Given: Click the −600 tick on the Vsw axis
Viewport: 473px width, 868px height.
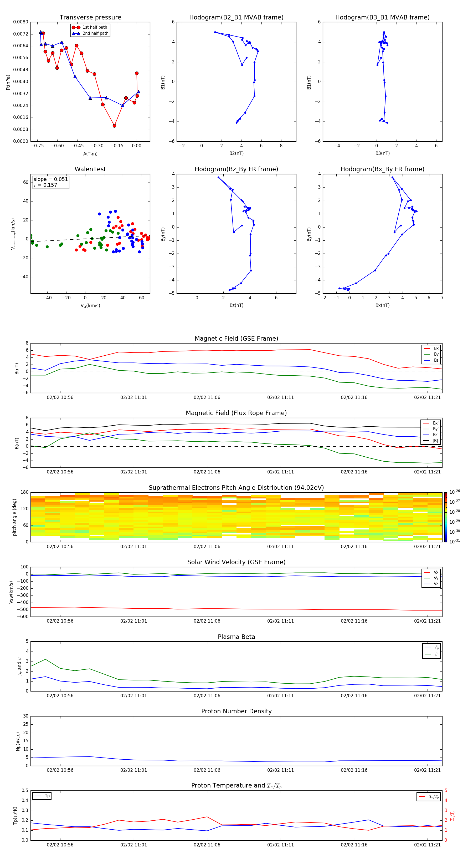Looking at the screenshot, I should 23,617.
